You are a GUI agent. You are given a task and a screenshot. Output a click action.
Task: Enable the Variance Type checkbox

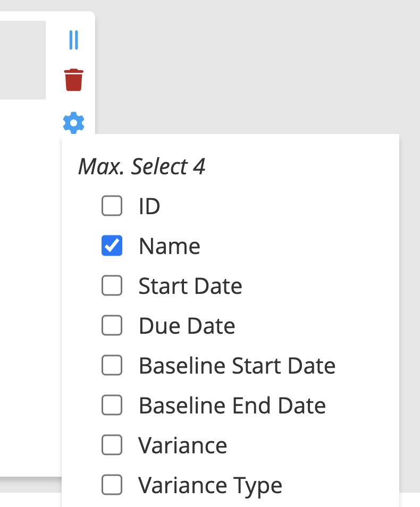(112, 485)
